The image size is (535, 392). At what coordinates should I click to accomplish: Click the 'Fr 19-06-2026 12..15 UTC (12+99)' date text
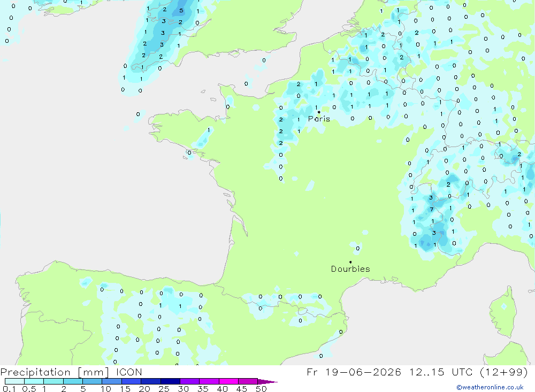(x=417, y=372)
